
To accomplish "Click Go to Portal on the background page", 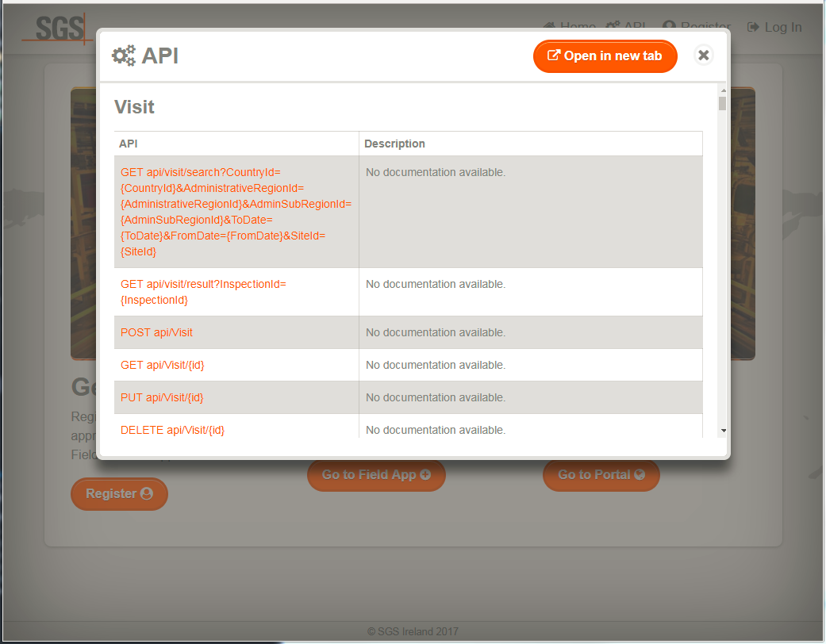I will point(601,475).
